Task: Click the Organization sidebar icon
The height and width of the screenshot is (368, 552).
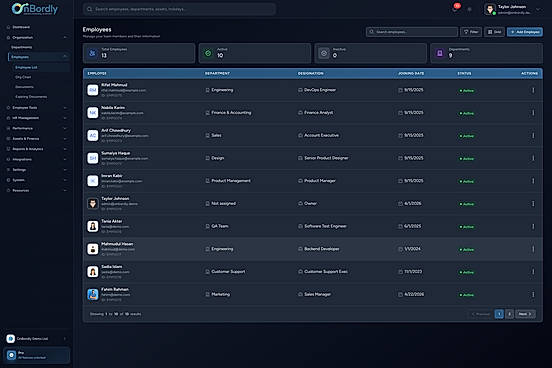Action: click(8, 37)
